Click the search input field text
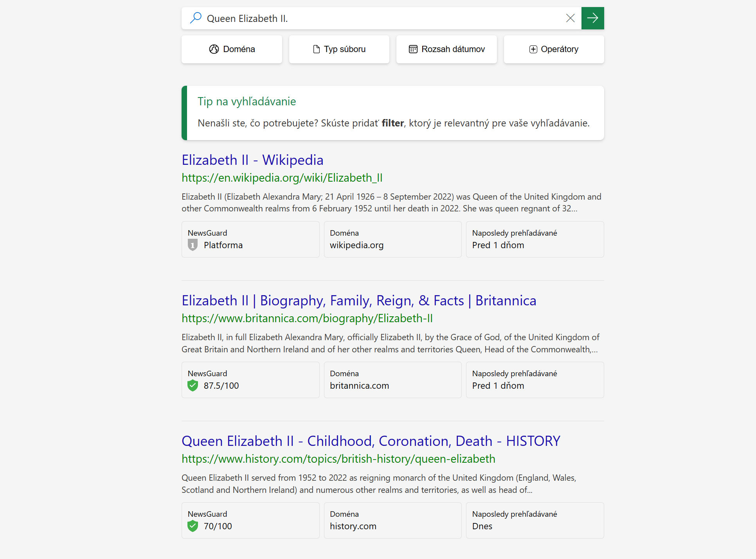The width and height of the screenshot is (756, 559). 247,18
